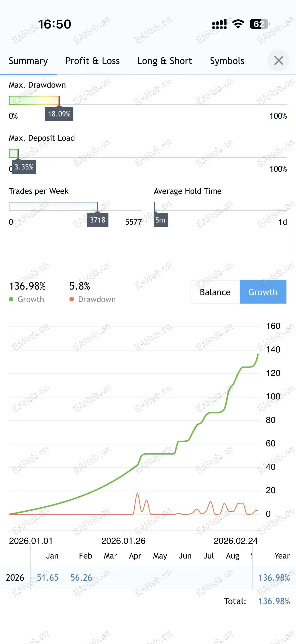296x644 pixels.
Task: Switch to the Profit & Loss tab
Action: pyautogui.click(x=93, y=61)
